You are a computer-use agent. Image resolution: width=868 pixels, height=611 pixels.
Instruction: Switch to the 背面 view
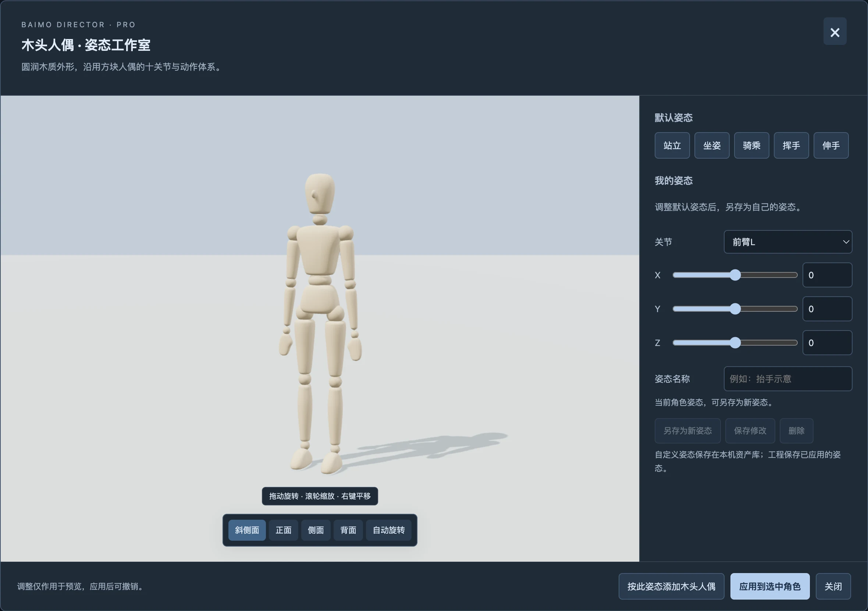[x=348, y=530]
